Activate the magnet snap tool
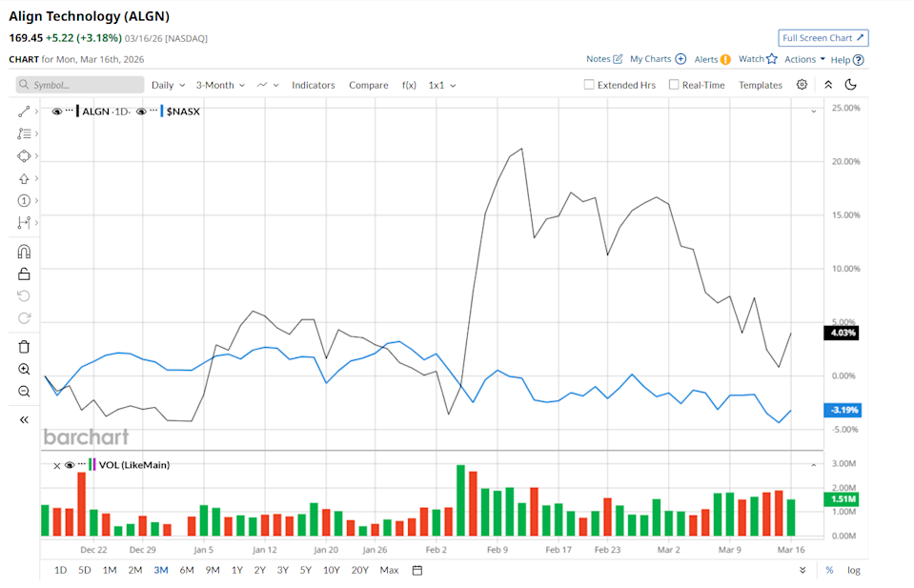 [24, 252]
